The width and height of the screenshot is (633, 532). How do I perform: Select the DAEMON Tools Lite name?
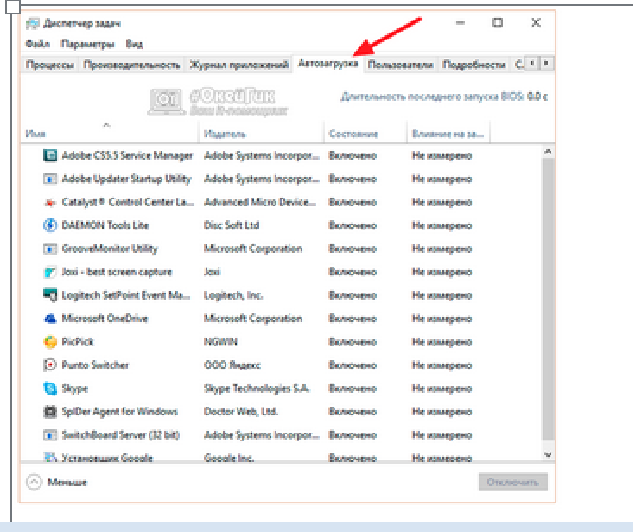click(x=105, y=225)
